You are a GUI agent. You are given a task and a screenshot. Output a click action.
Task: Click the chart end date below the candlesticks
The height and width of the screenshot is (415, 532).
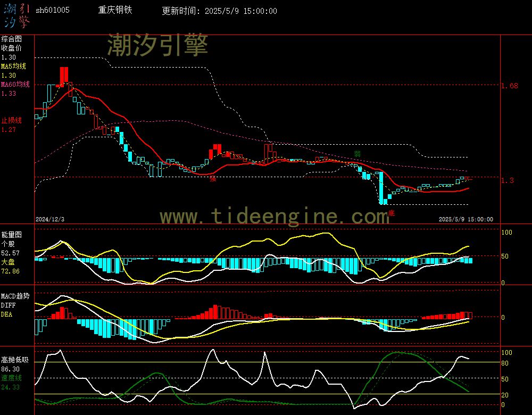466,219
